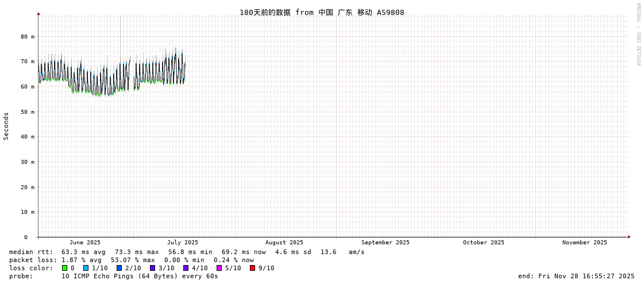Click the median rtt statistics line

point(187,252)
